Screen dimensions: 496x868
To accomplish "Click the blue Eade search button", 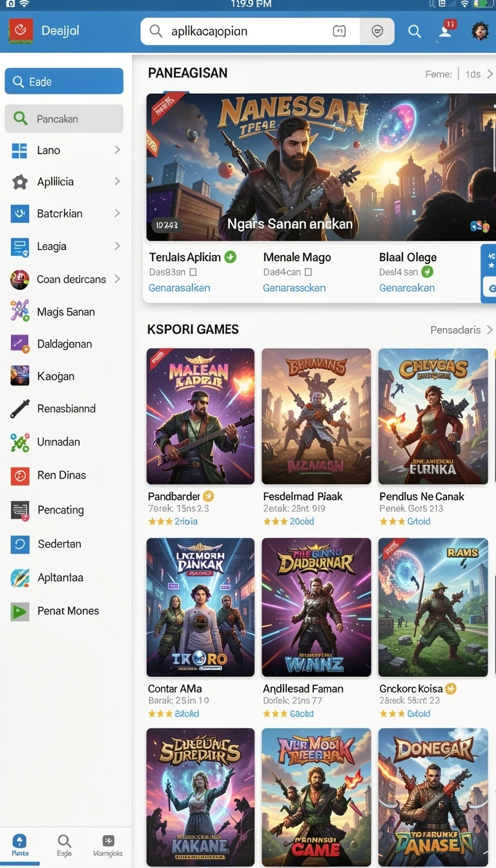I will pyautogui.click(x=64, y=81).
